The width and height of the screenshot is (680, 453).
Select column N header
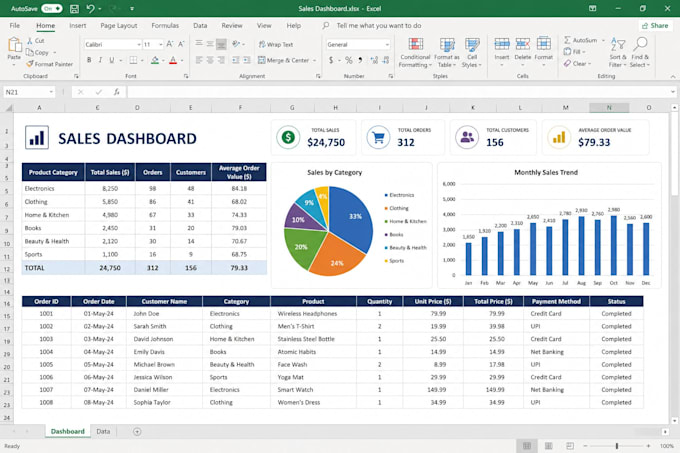pos(609,108)
